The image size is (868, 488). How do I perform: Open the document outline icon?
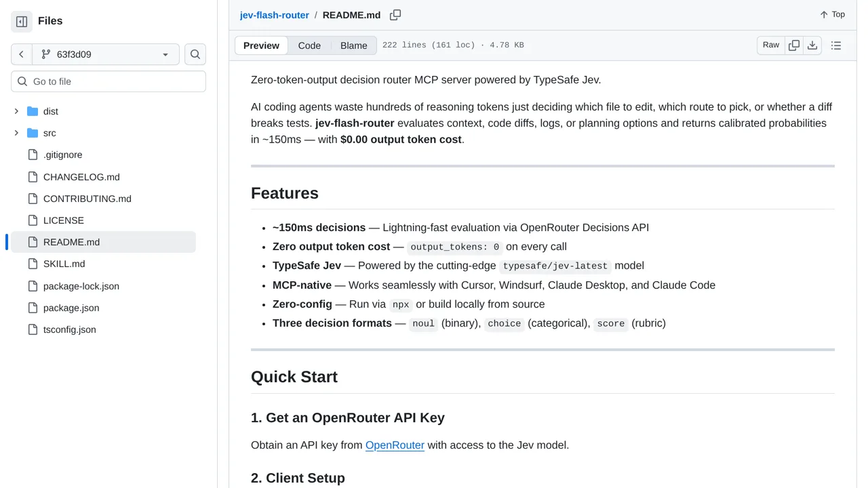click(836, 45)
